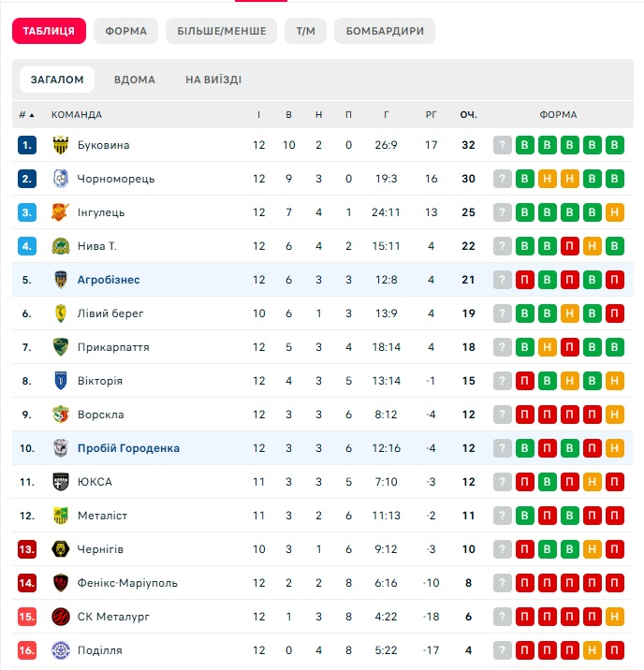The image size is (644, 670).
Task: Open the Пробій Городенка team link
Action: click(128, 448)
